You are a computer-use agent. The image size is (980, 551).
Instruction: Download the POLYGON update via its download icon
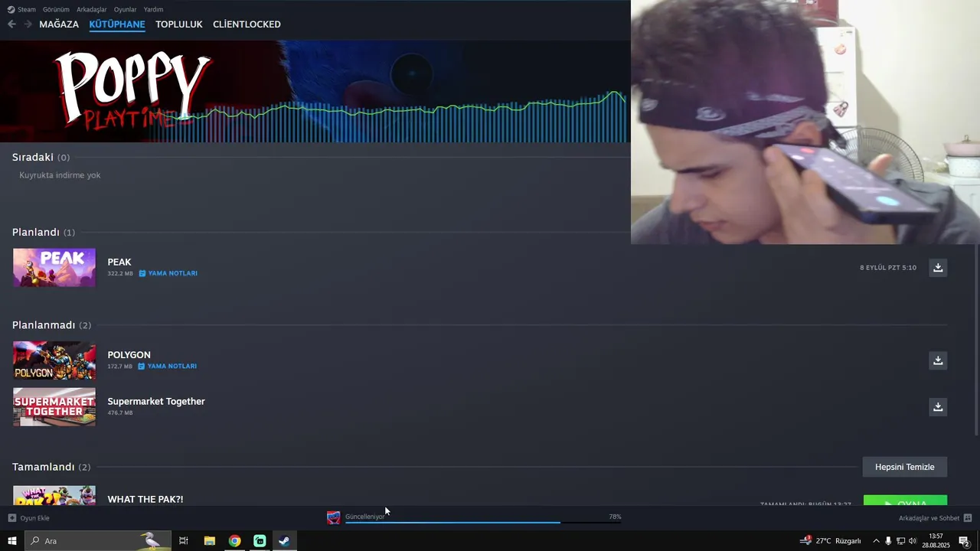(x=938, y=360)
